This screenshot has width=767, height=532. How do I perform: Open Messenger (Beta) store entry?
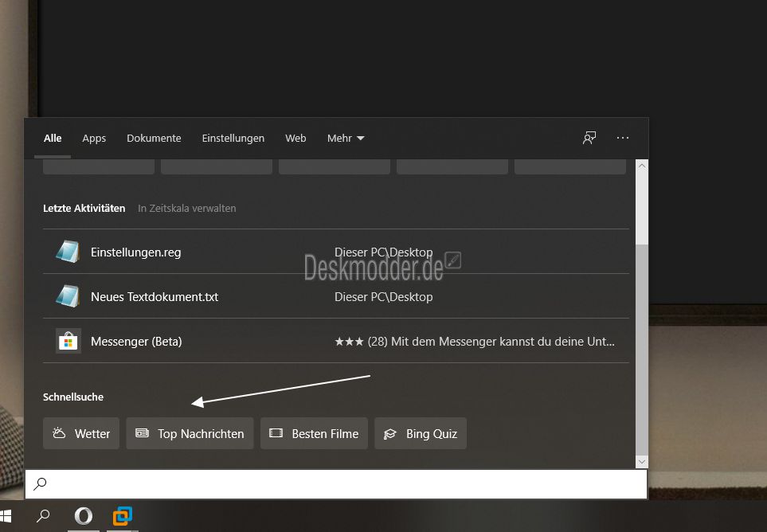[336, 341]
